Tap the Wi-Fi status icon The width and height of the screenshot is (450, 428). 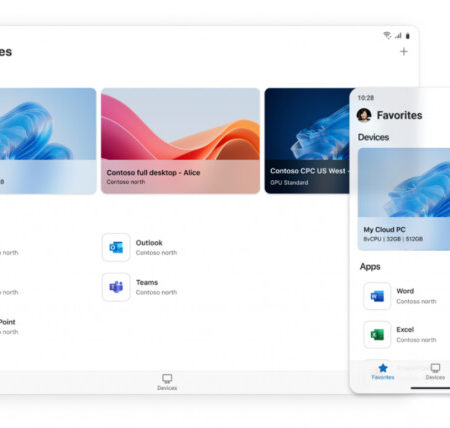pyautogui.click(x=387, y=35)
